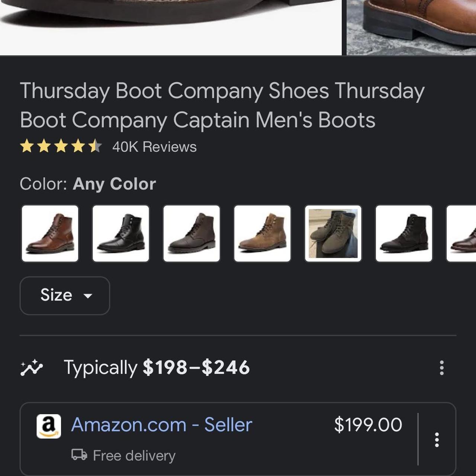Image resolution: width=476 pixels, height=476 pixels.
Task: Click the $199.00 Amazon price
Action: click(x=368, y=425)
